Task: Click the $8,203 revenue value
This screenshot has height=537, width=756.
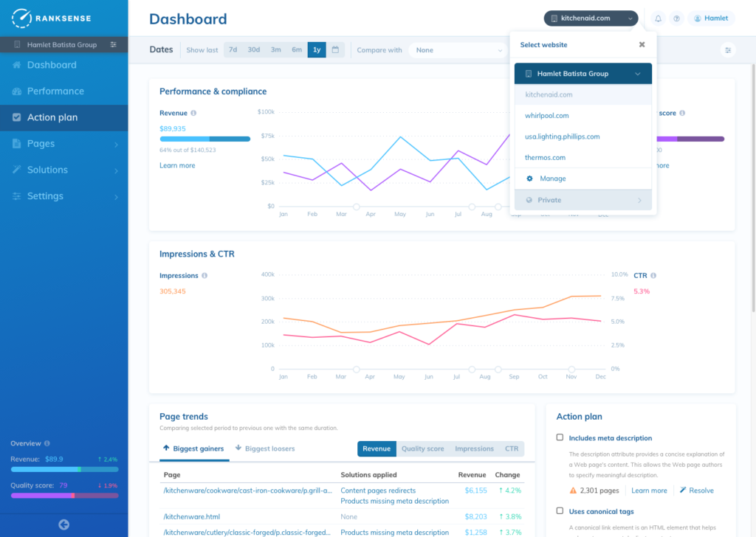Action: [x=476, y=517]
